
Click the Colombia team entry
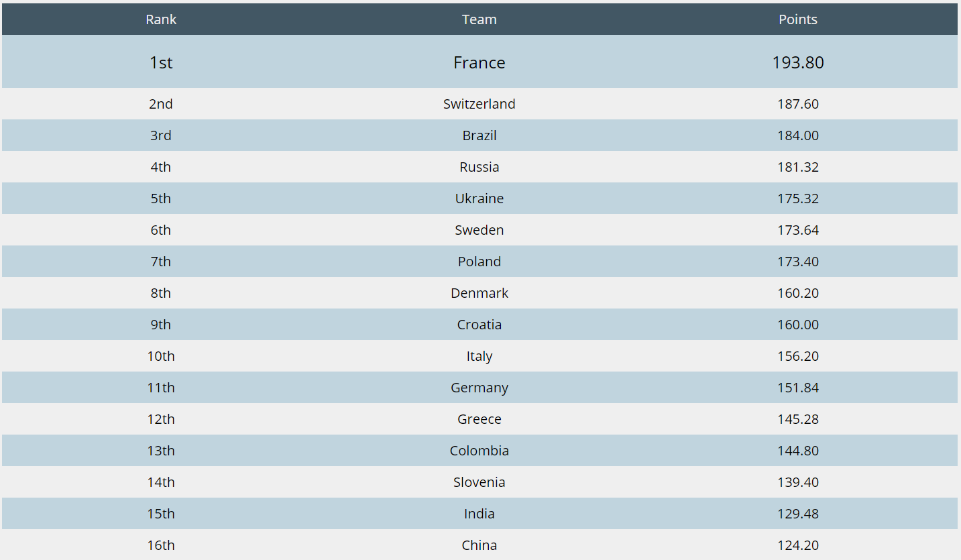[x=479, y=451]
